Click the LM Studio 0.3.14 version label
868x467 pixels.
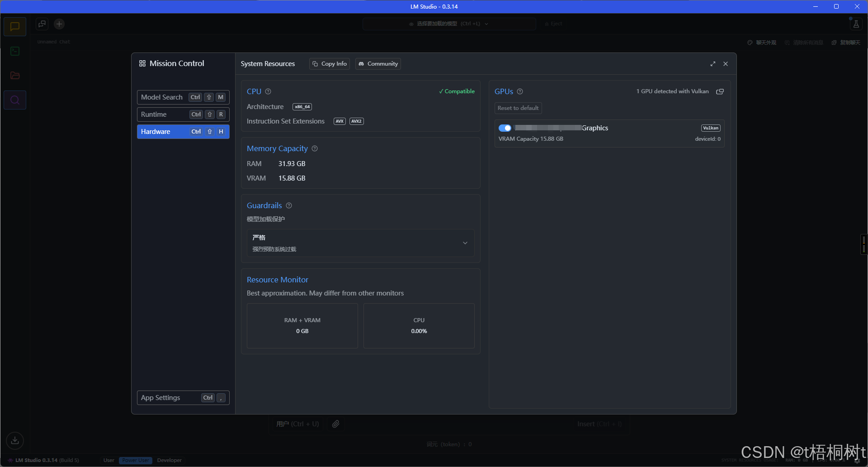click(47, 460)
